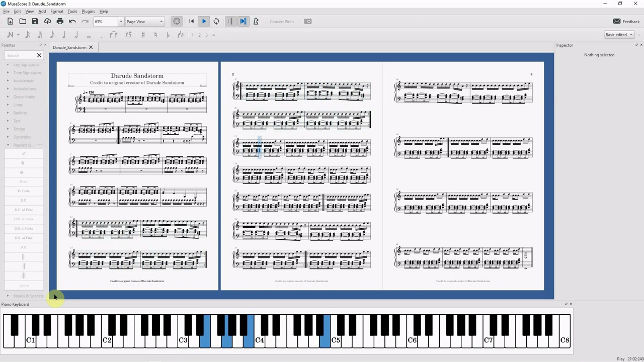
Task: Apply natural accidental
Action: click(x=155, y=35)
